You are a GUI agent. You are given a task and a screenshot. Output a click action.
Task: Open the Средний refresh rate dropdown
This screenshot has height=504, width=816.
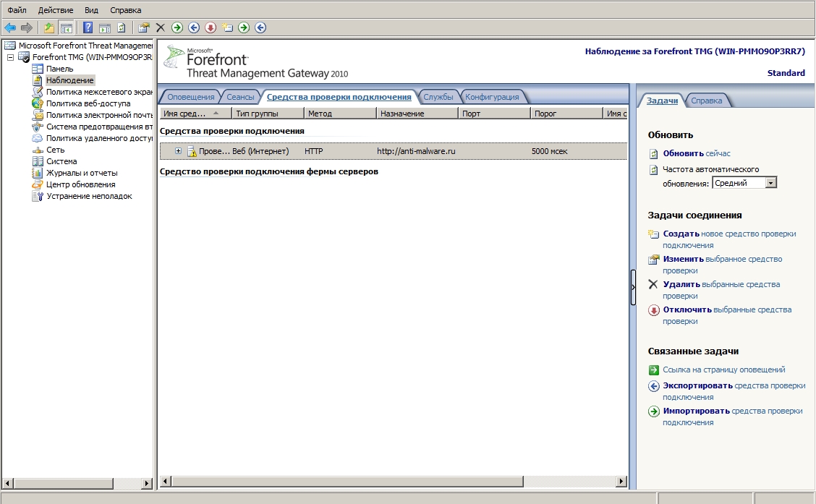tap(770, 182)
